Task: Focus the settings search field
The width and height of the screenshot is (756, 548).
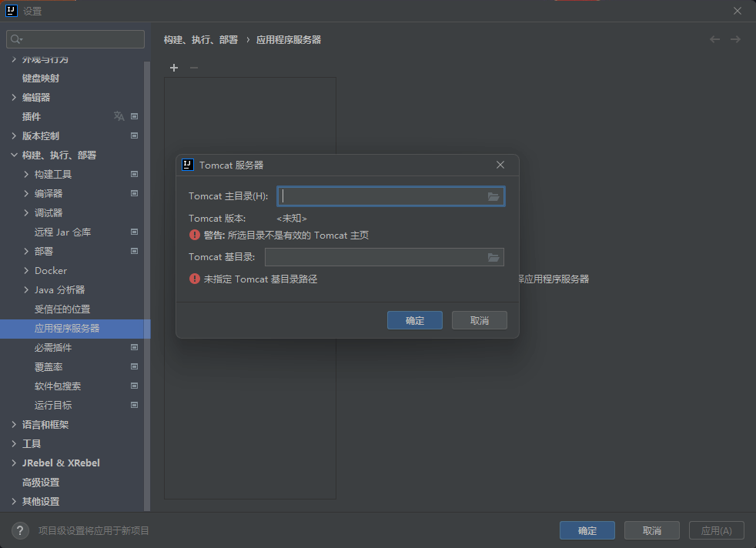Action: click(75, 39)
